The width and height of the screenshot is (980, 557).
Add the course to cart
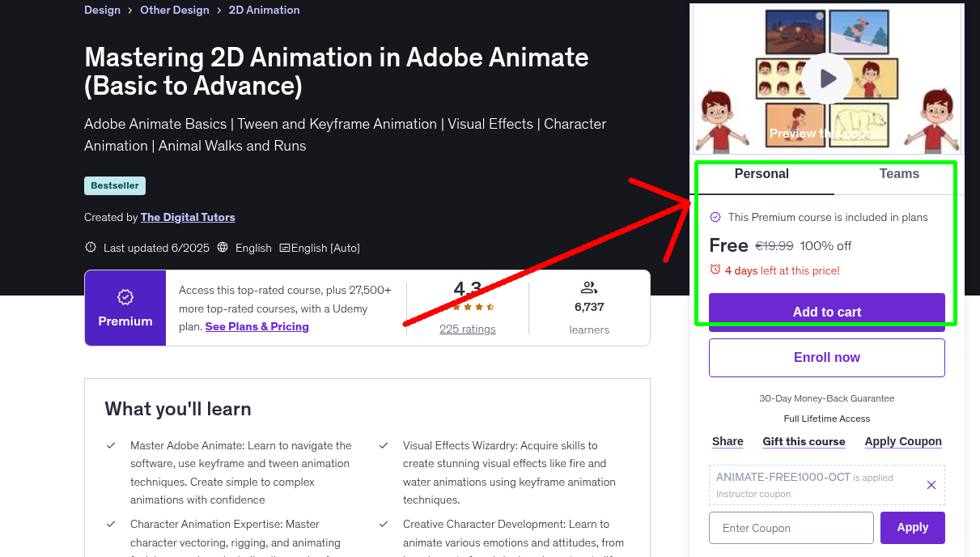pyautogui.click(x=826, y=312)
